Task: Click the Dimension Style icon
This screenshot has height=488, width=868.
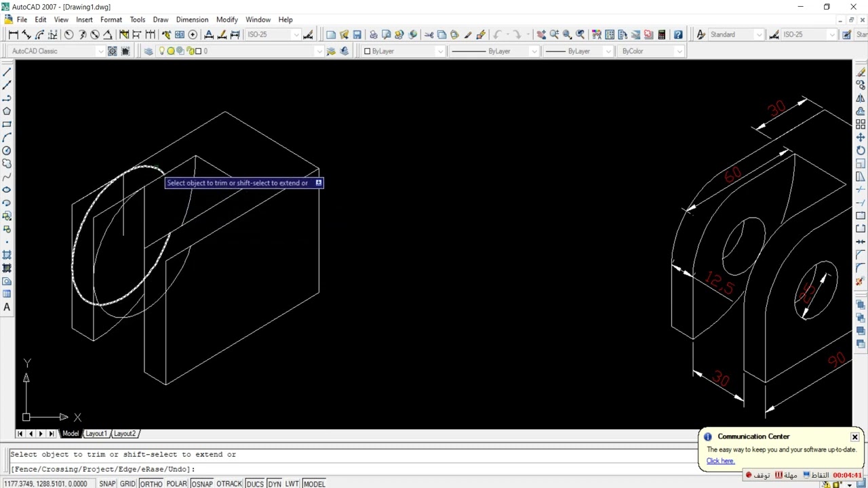Action: (x=308, y=35)
